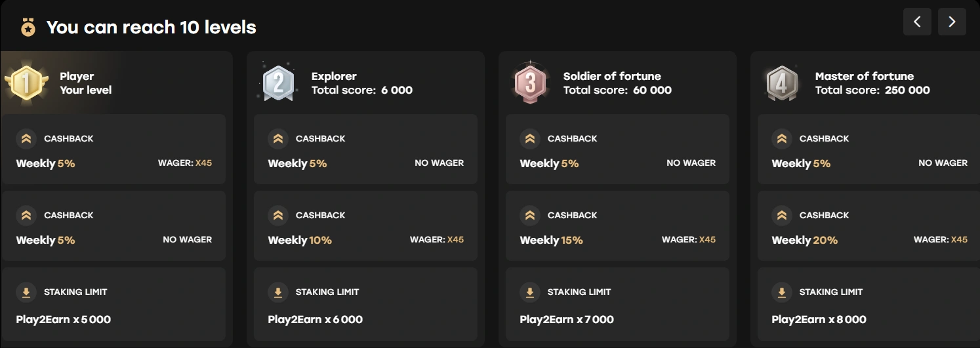Click Player's Weekly 5% no wager card
This screenshot has width=980, height=348.
(113, 226)
